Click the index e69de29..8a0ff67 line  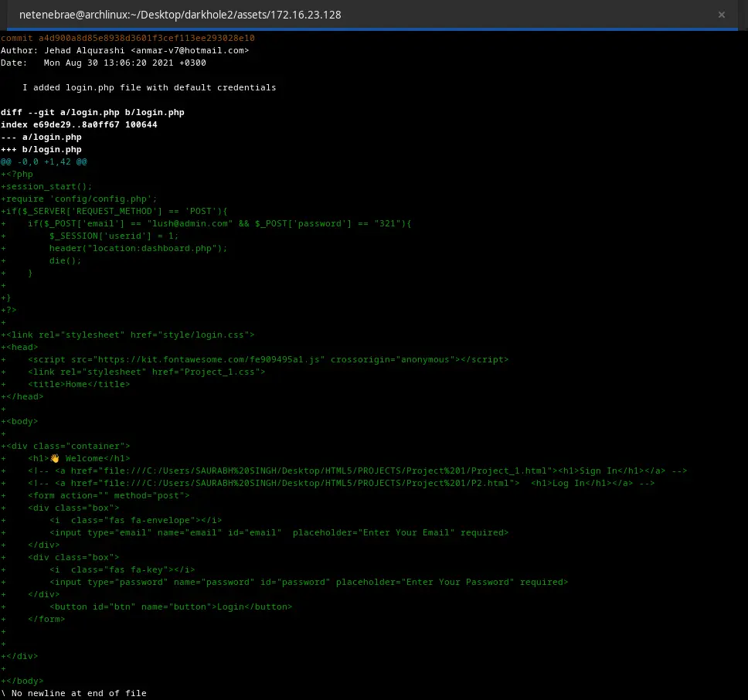[x=79, y=124]
